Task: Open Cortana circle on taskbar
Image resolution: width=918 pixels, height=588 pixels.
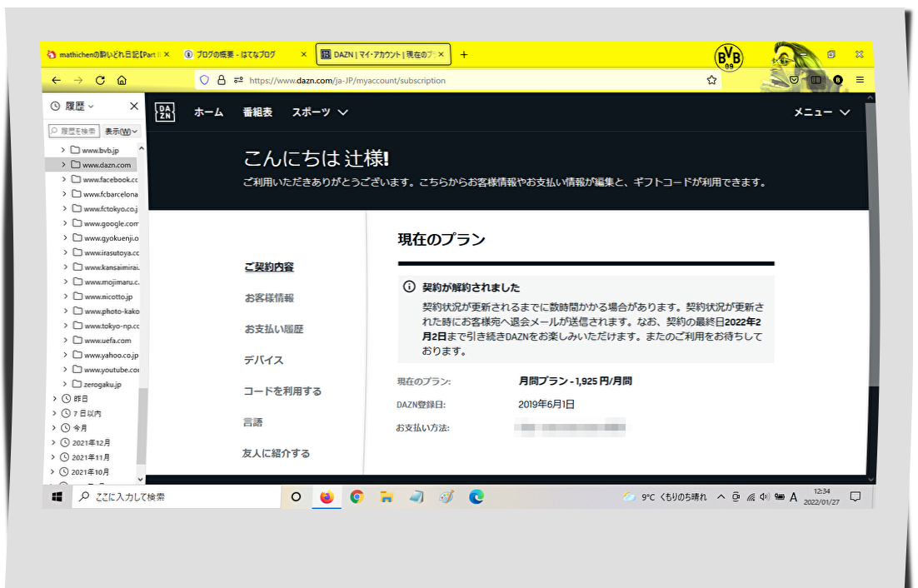Action: point(297,496)
